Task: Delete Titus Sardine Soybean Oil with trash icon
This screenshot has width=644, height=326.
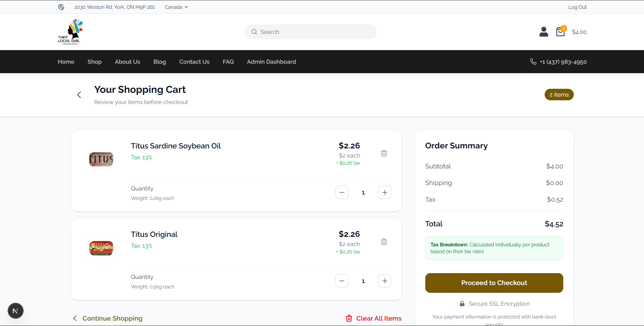Action: pyautogui.click(x=384, y=153)
